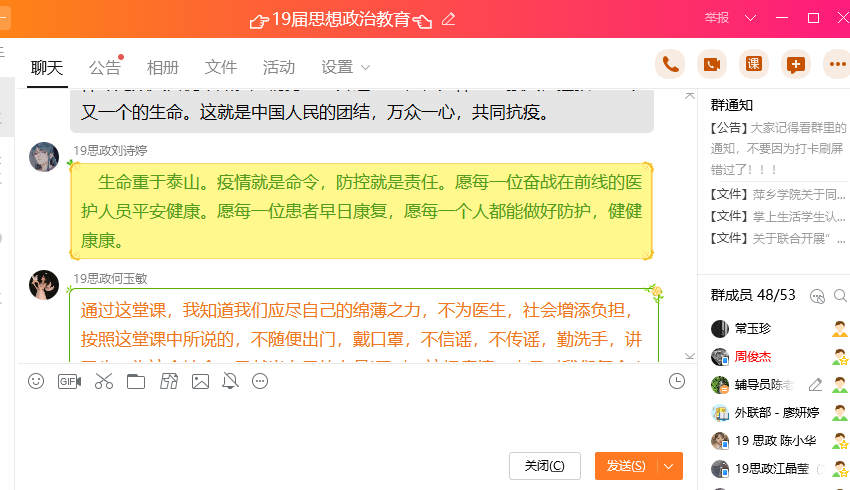Open message history clock icon
Image resolution: width=850 pixels, height=490 pixels.
click(677, 381)
